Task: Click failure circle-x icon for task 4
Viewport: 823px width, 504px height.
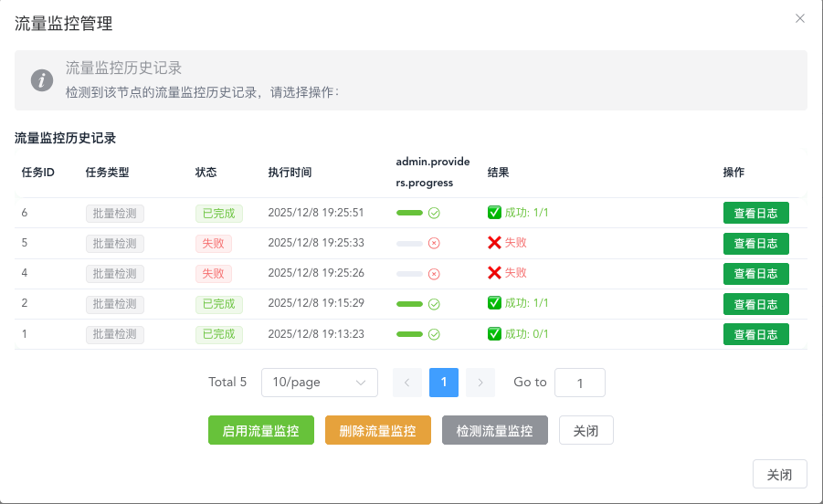Action: pos(435,274)
